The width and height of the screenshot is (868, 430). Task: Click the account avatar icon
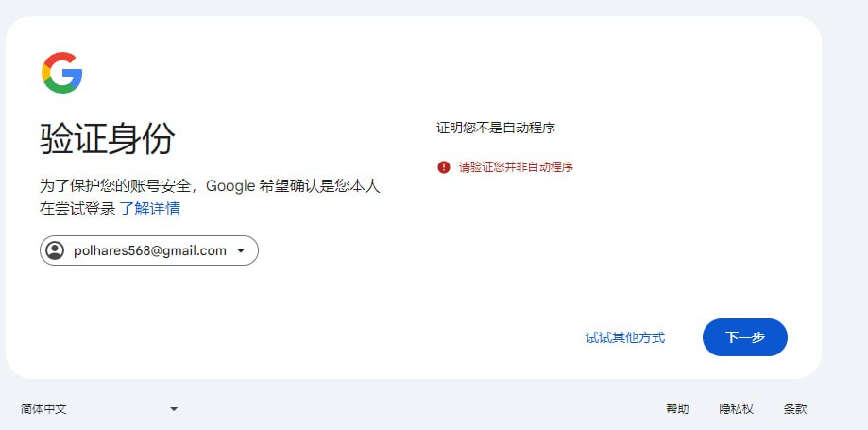[55, 250]
